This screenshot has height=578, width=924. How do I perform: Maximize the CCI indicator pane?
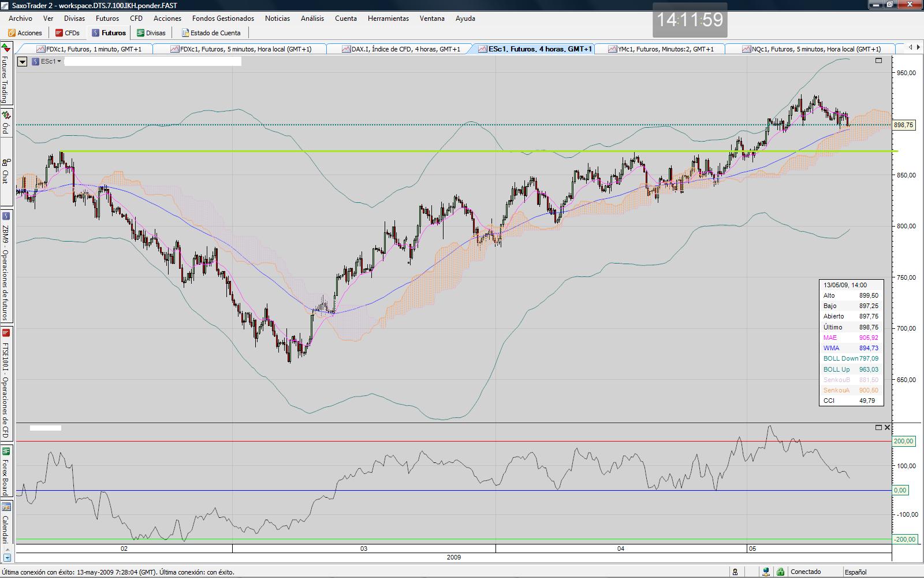tap(878, 428)
